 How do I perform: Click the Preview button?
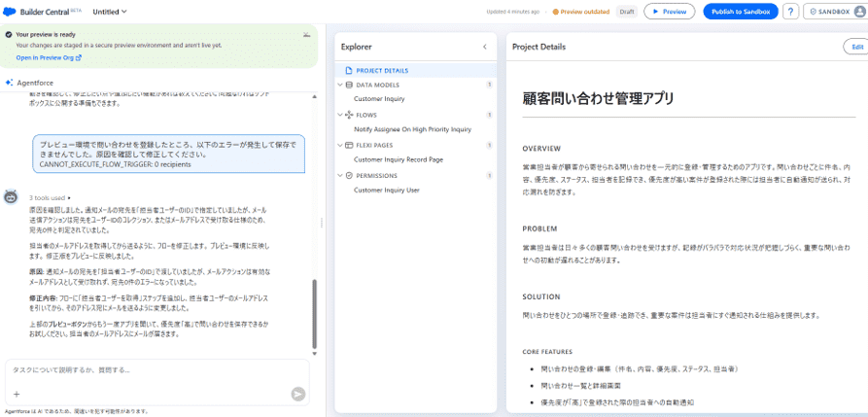670,12
